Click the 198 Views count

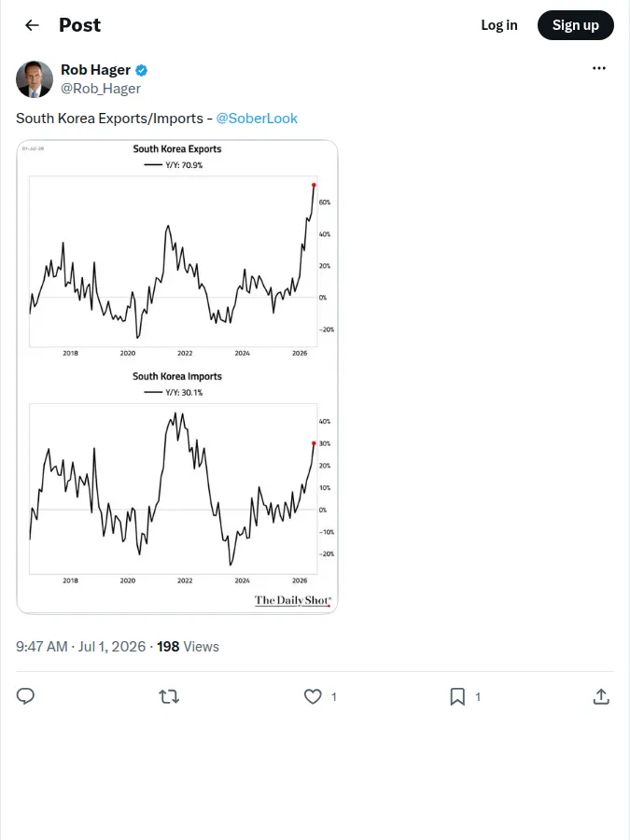pos(188,647)
